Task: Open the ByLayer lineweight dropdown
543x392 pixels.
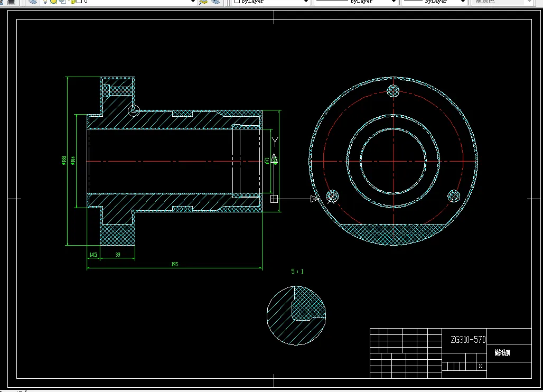Action: tap(463, 2)
